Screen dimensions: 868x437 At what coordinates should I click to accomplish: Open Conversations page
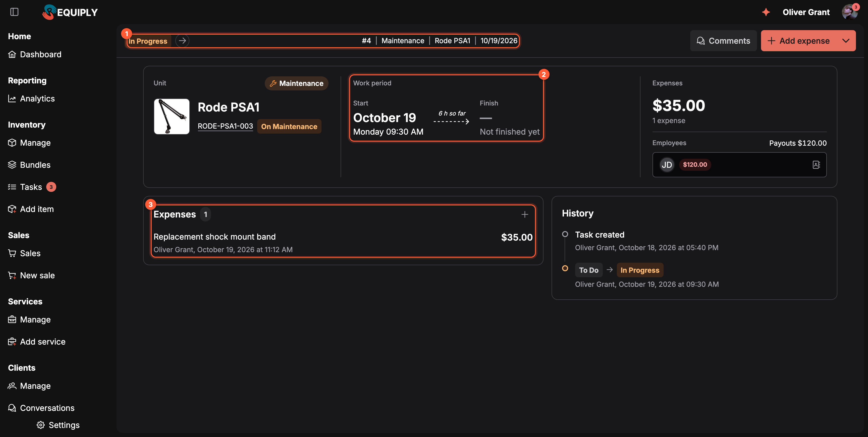[x=41, y=408]
